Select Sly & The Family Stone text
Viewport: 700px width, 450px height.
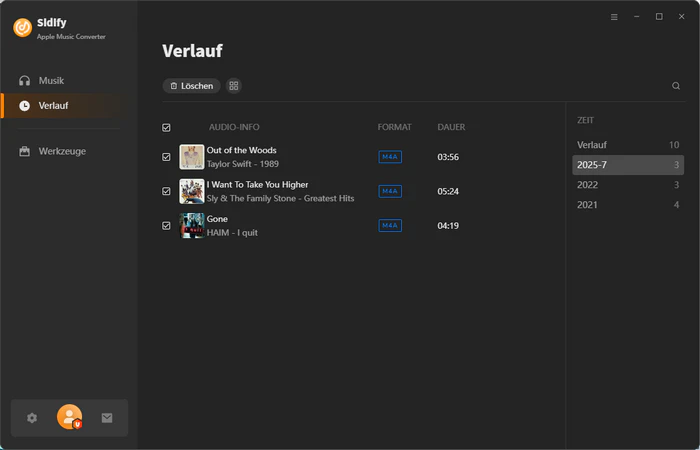point(280,198)
